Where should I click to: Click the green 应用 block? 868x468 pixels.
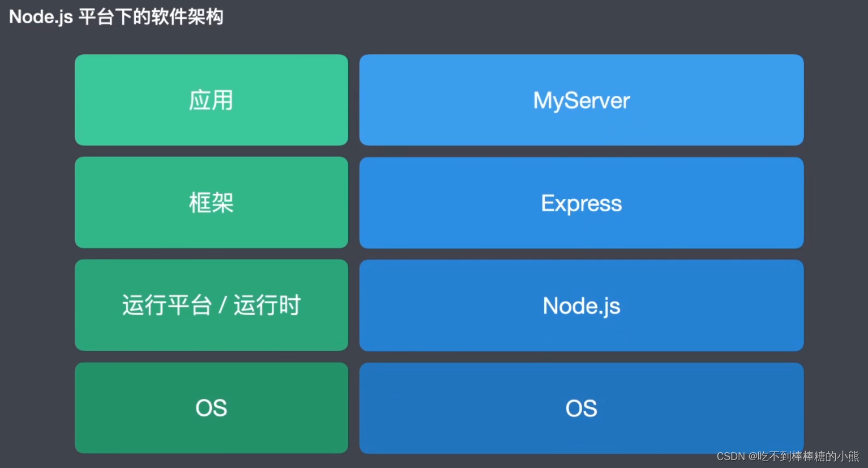211,100
